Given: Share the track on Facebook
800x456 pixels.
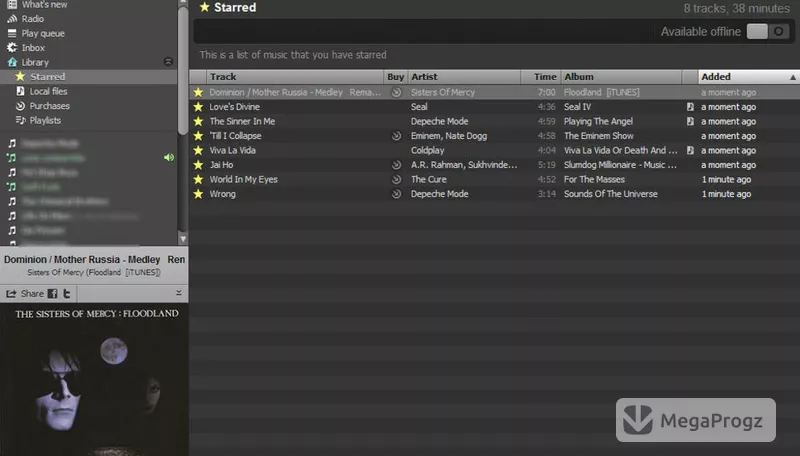Looking at the screenshot, I should tap(53, 294).
